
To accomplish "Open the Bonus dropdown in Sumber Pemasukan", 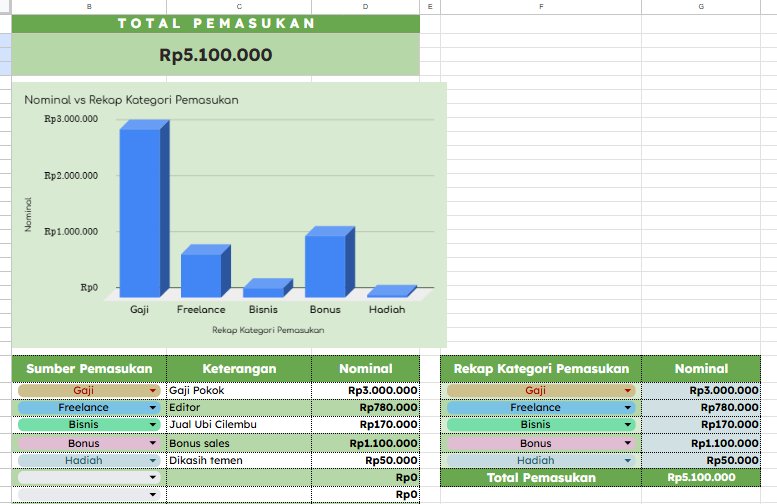I will 153,443.
